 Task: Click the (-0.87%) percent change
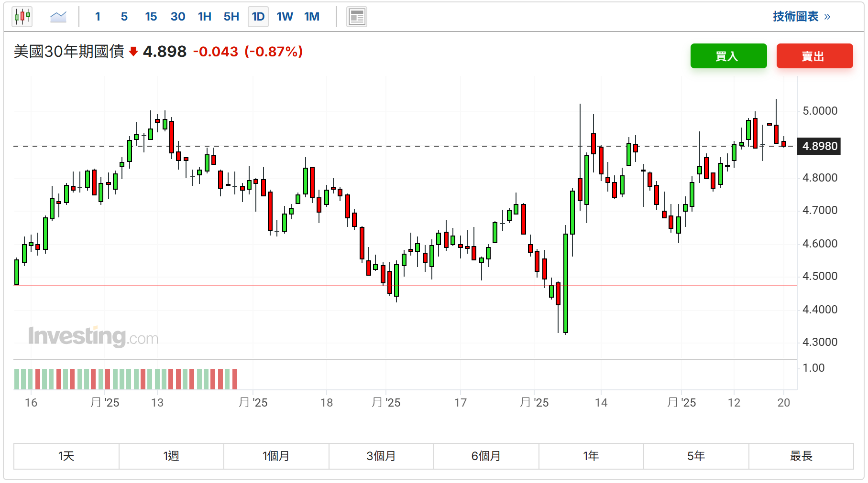pyautogui.click(x=274, y=52)
